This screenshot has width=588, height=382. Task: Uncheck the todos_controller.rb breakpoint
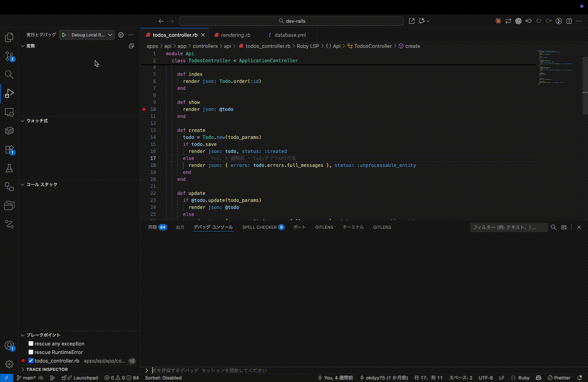(31, 361)
